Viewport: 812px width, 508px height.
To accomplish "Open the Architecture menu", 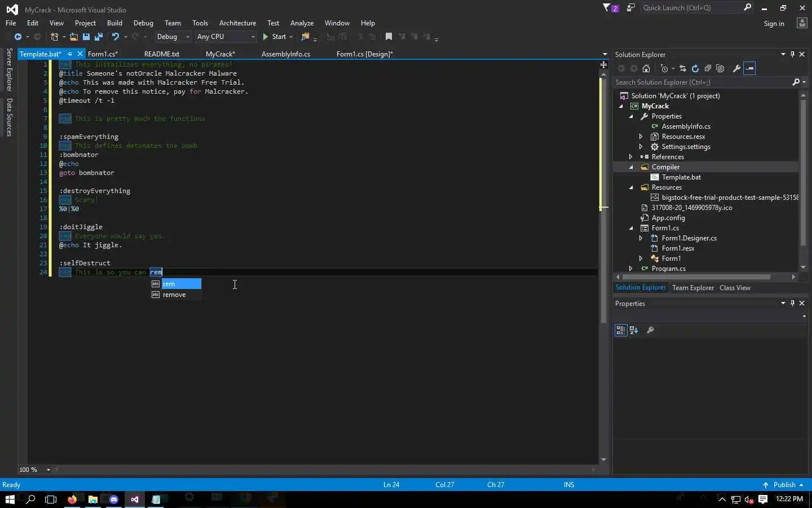I will (237, 23).
